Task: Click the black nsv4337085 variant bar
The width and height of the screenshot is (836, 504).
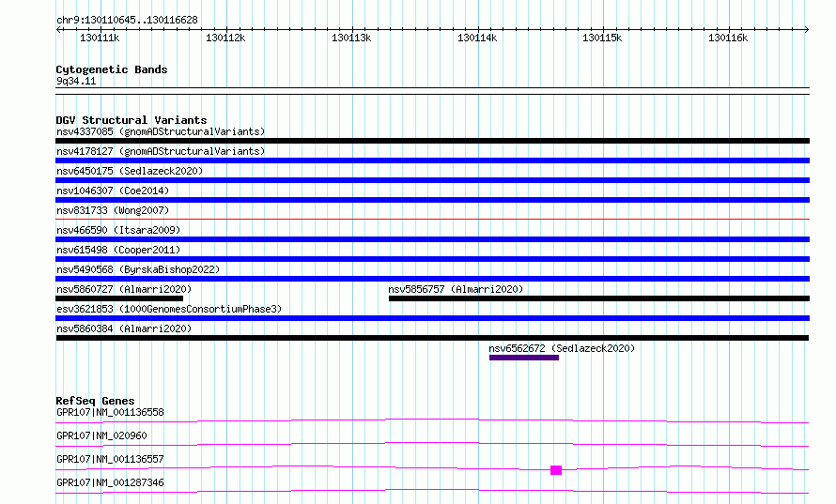Action: (433, 141)
